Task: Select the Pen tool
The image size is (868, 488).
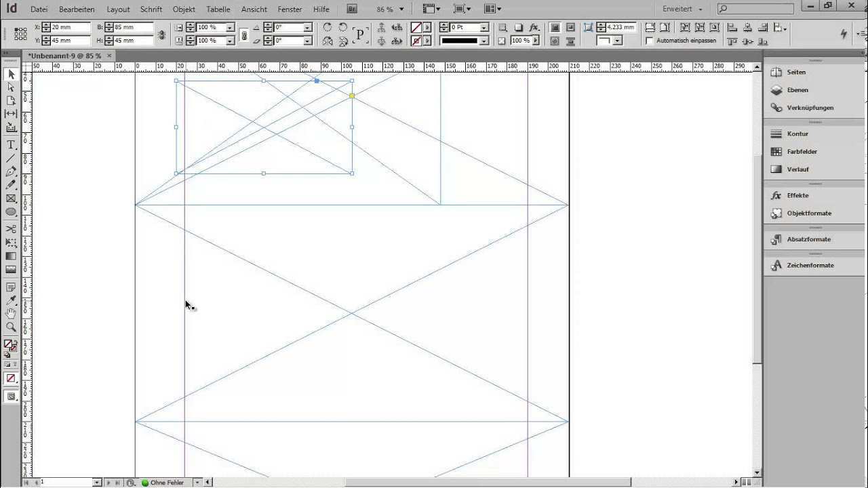Action: (11, 171)
